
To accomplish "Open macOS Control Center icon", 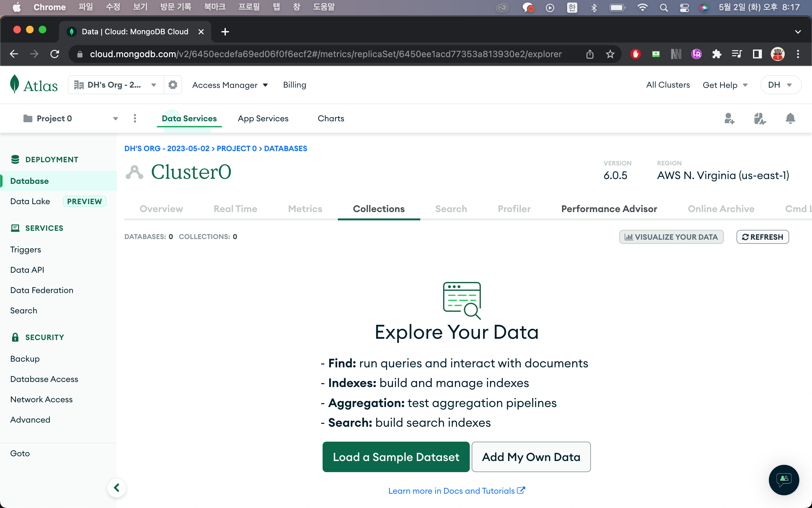I will (x=684, y=7).
